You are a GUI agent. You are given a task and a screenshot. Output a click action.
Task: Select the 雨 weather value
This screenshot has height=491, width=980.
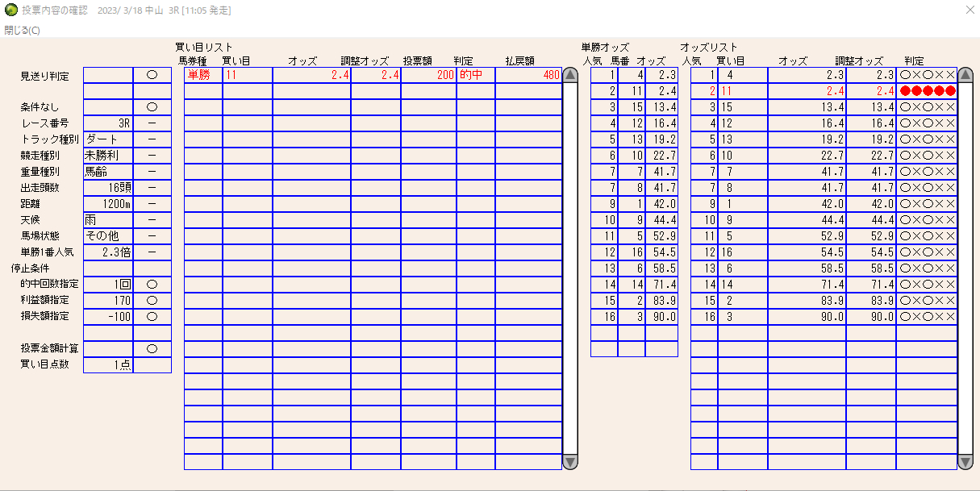click(x=108, y=220)
